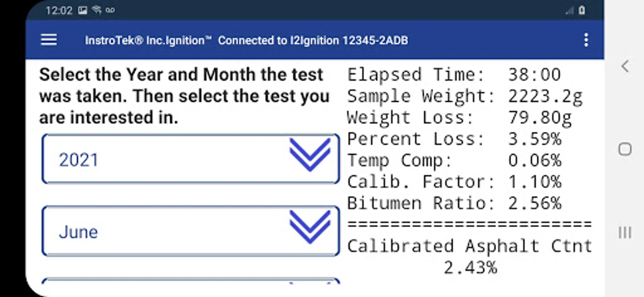Click the clock showing 12:02
644x297 pixels.
pos(59,11)
